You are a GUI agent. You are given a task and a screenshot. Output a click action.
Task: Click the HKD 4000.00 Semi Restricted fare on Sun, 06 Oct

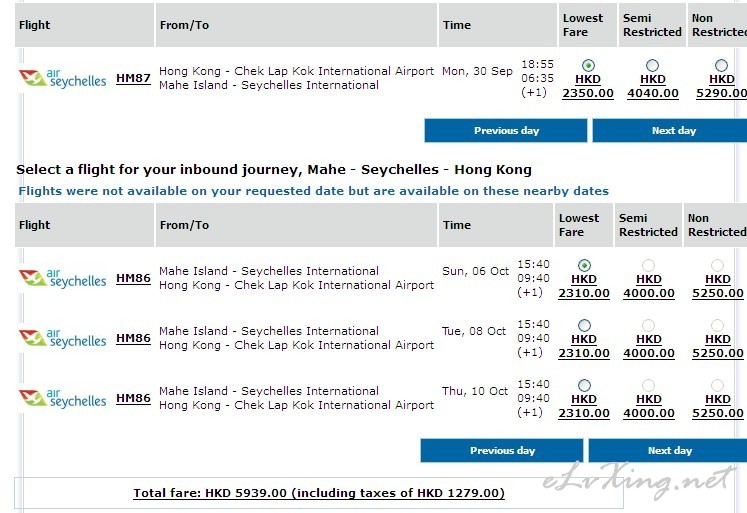(649, 286)
